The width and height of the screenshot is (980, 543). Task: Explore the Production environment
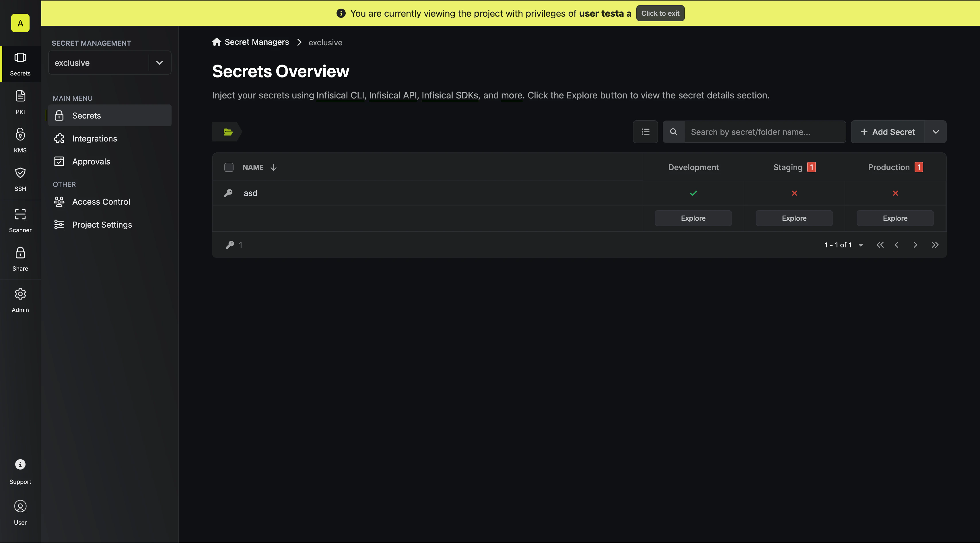click(x=895, y=218)
